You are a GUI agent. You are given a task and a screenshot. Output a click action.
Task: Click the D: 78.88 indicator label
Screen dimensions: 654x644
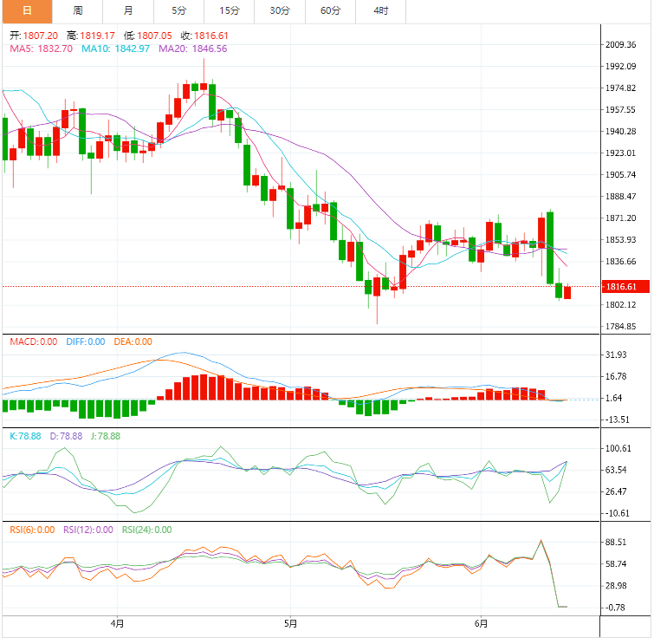coord(66,436)
